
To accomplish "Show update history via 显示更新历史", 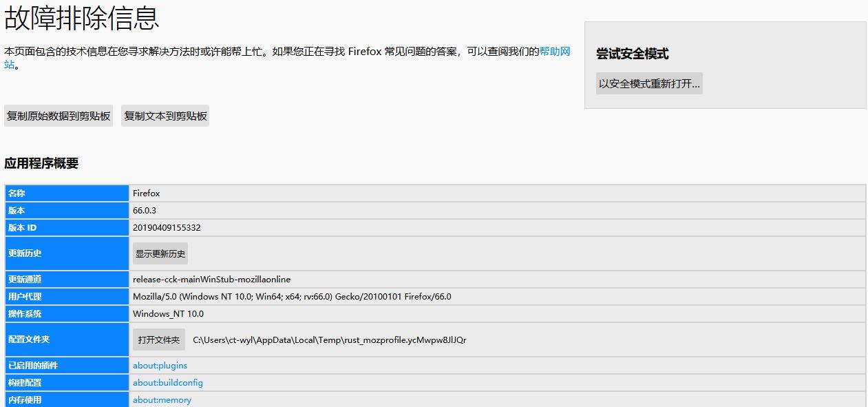I will [160, 253].
